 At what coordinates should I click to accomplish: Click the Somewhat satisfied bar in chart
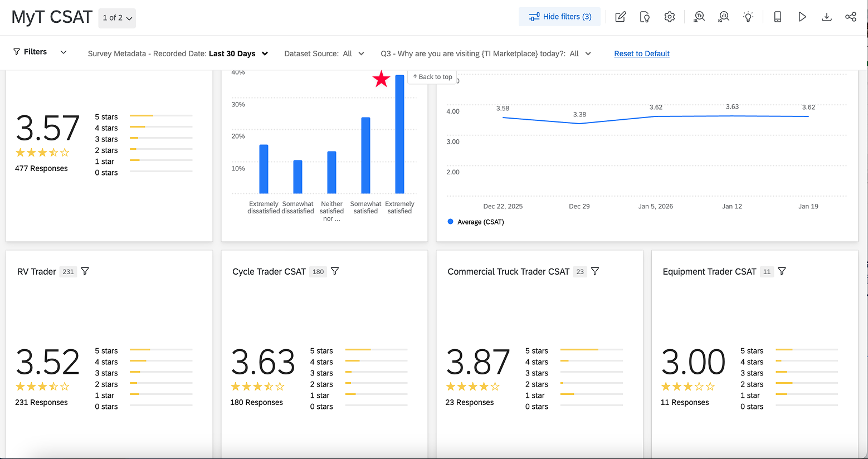pos(365,155)
